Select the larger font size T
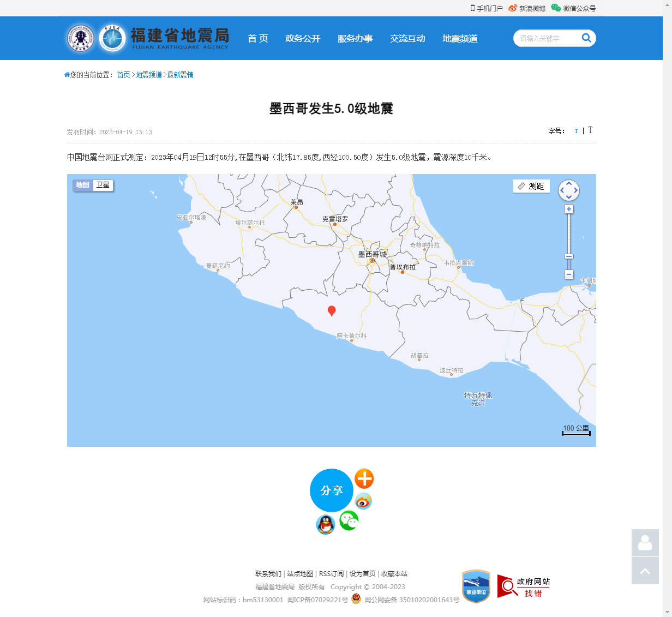 click(x=590, y=130)
